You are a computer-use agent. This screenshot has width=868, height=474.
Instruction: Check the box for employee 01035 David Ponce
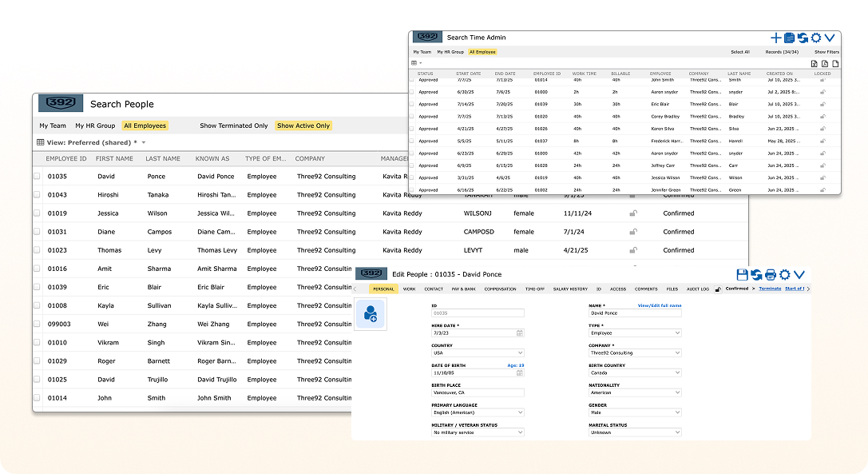pyautogui.click(x=37, y=177)
